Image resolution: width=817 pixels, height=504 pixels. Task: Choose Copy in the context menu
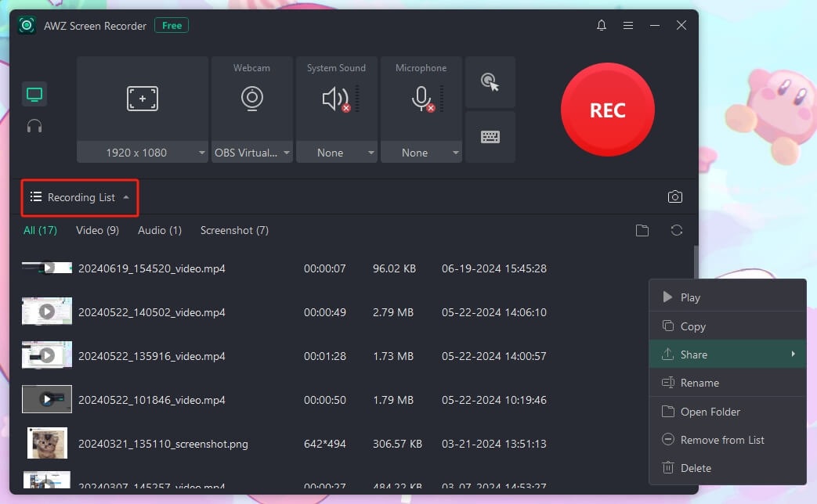click(728, 326)
